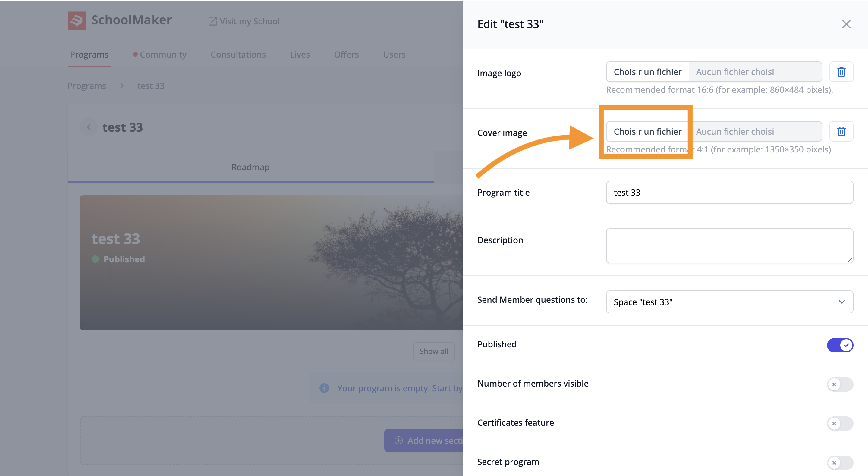
Task: Click the 'Your program is empty' notice text
Action: 400,388
